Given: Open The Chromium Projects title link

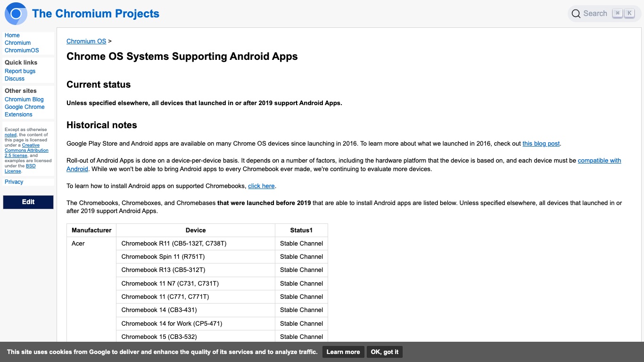Looking at the screenshot, I should coord(96,14).
